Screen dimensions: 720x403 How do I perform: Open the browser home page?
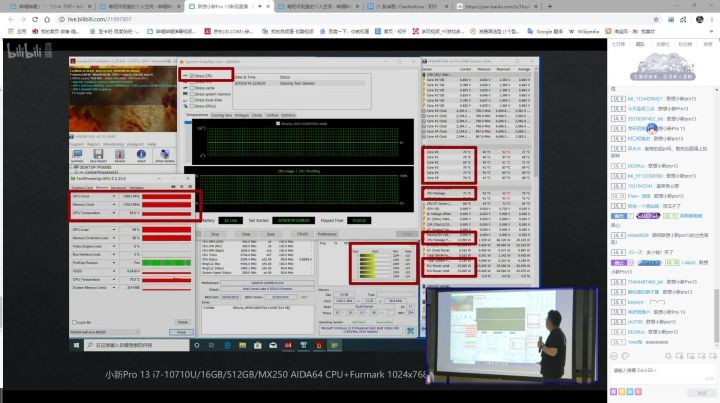point(47,19)
